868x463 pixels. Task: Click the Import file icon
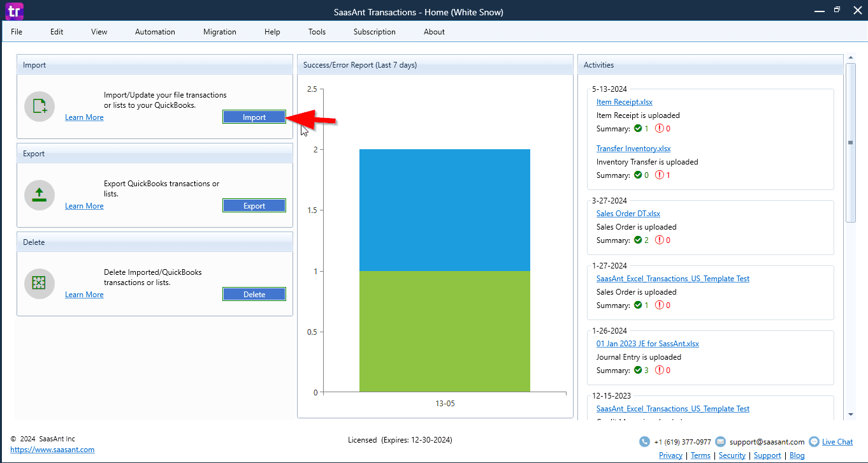point(40,107)
